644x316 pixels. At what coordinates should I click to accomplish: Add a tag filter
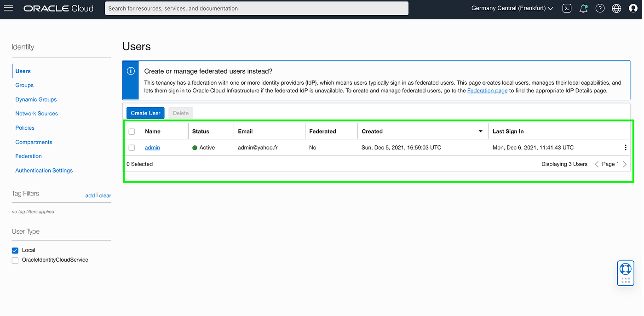(90, 195)
